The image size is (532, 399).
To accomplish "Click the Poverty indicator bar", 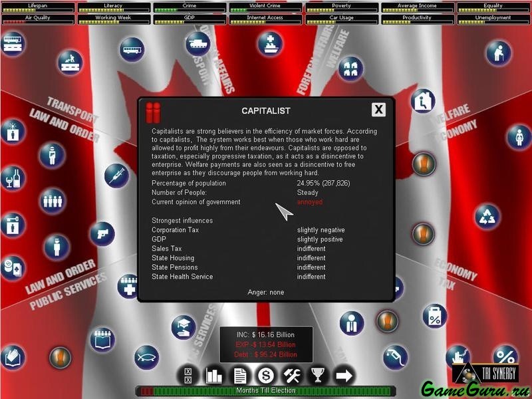I will pos(341,7).
